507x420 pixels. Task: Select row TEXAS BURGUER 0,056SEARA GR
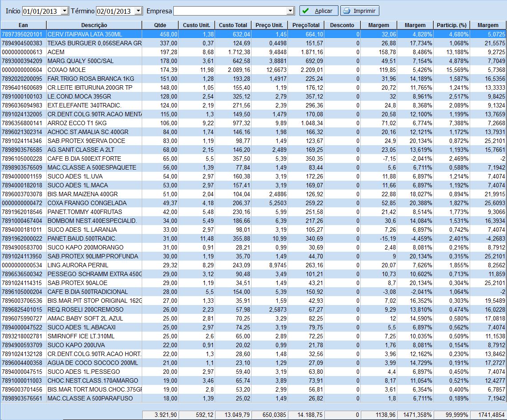253,43
